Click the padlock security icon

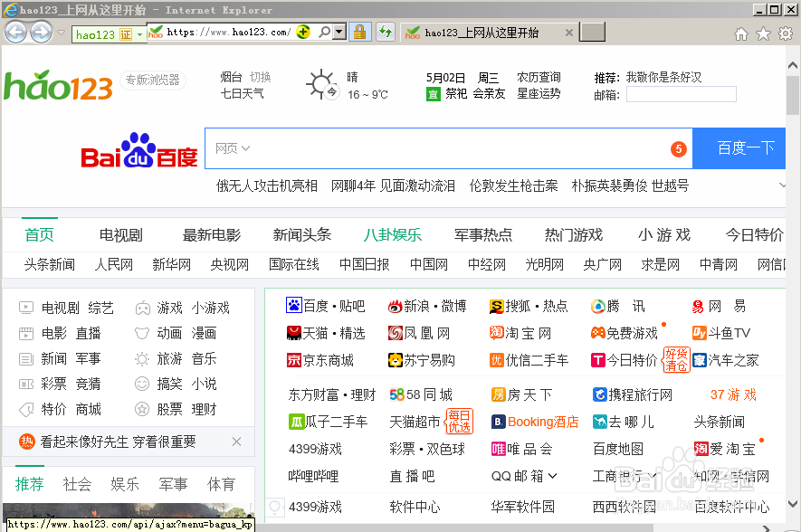click(359, 33)
